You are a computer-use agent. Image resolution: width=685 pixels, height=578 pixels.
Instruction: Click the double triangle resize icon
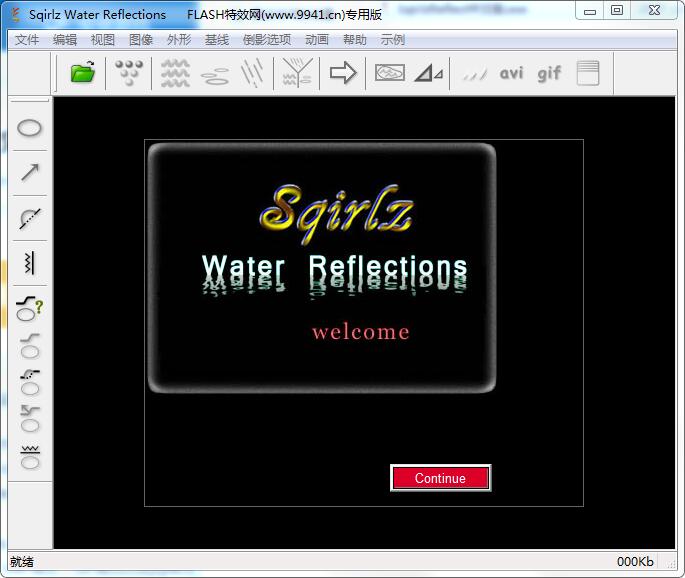(429, 73)
